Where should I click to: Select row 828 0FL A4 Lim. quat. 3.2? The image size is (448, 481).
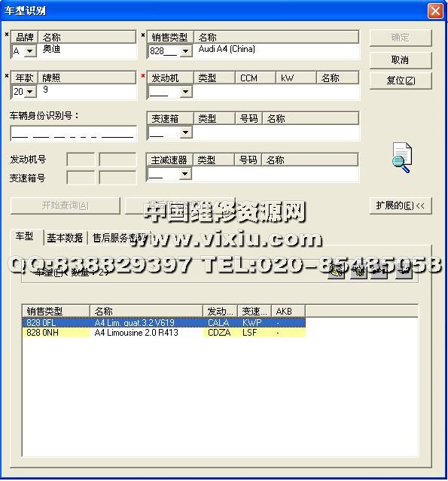click(164, 323)
